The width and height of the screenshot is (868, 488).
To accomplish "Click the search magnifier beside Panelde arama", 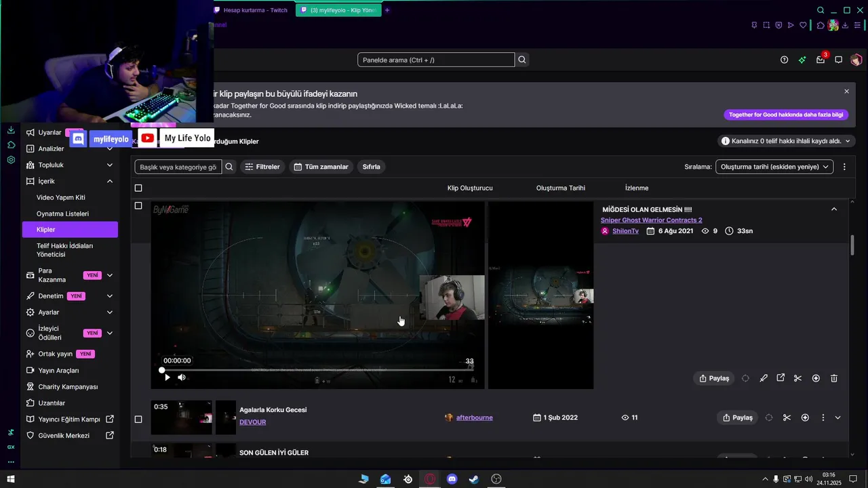I will tap(522, 60).
